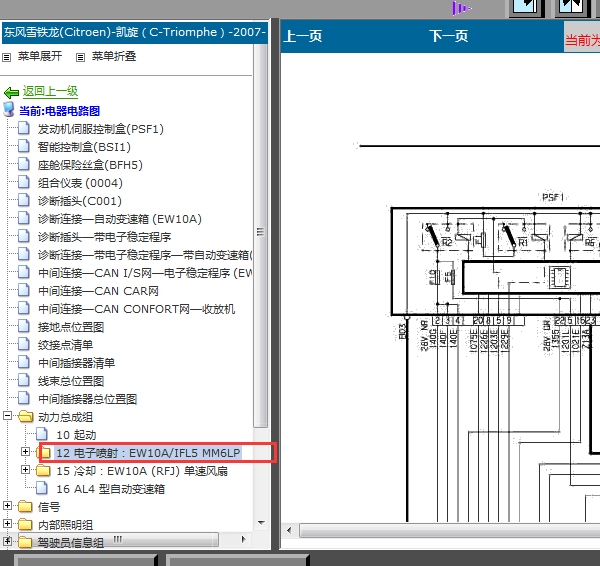Click the page icon for 智能控制盒(BSI1)
Image resolution: width=600 pixels, height=566 pixels.
coord(24,146)
